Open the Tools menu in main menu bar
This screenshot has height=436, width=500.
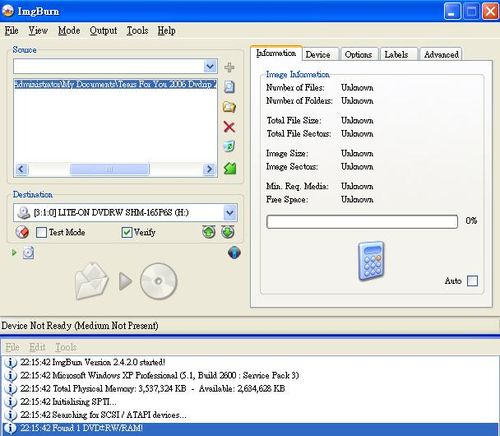click(x=137, y=31)
